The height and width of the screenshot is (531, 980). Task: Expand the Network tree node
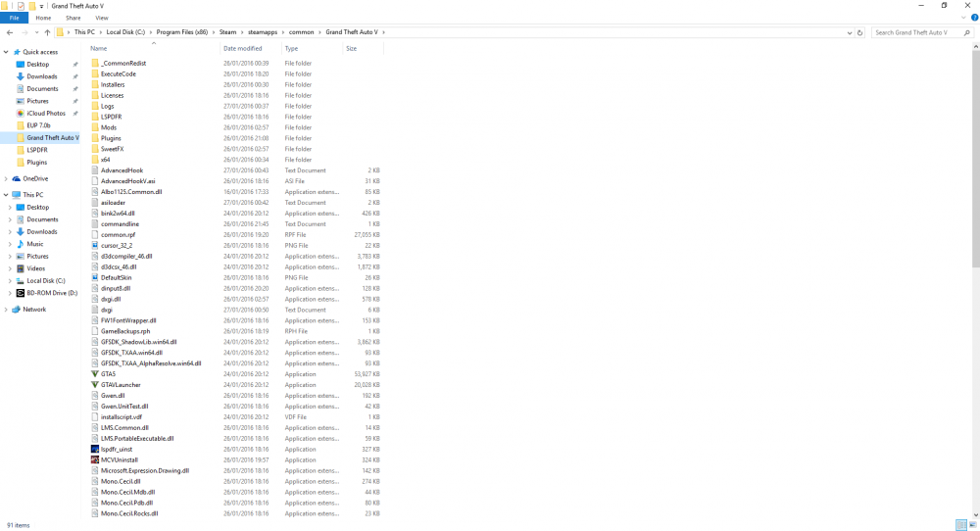(6, 310)
